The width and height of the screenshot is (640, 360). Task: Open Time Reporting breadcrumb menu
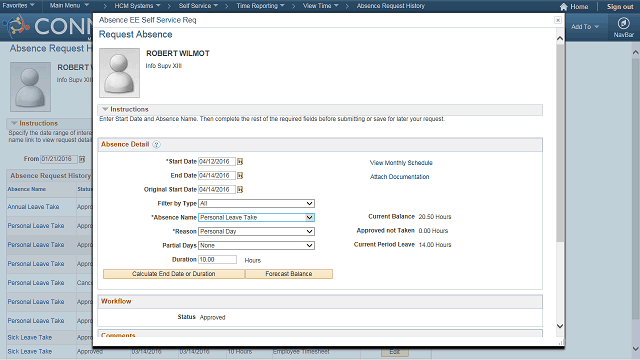(260, 6)
